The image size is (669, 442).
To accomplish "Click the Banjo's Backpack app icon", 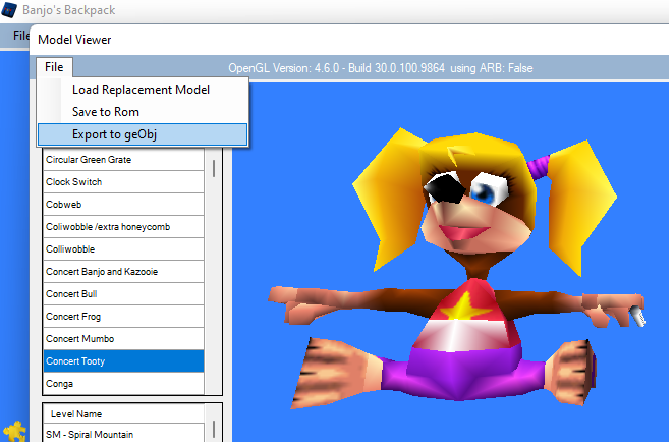I will (9, 9).
